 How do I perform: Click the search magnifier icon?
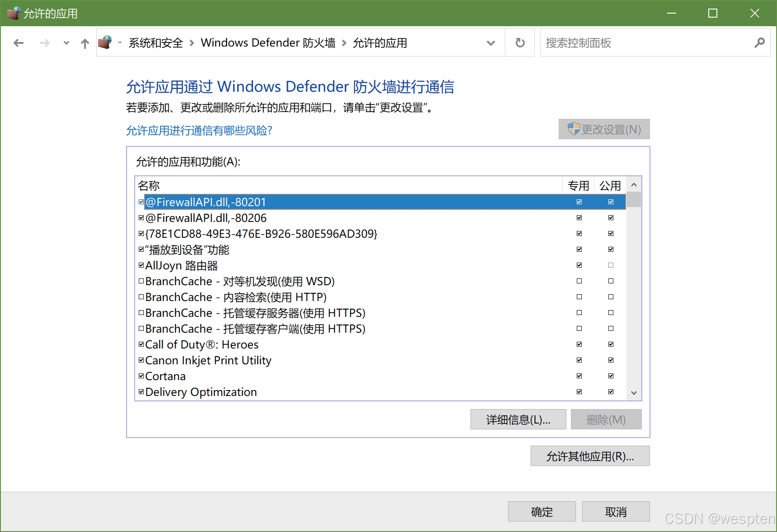click(x=760, y=43)
